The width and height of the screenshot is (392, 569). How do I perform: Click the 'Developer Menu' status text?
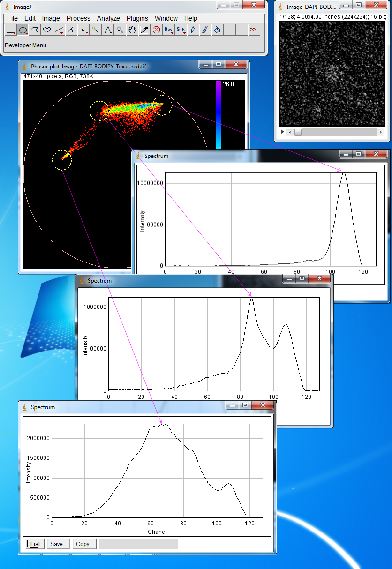pyautogui.click(x=26, y=45)
